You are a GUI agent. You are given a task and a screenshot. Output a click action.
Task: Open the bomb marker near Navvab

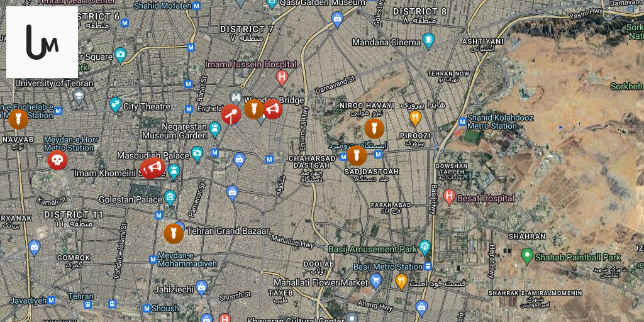pyautogui.click(x=18, y=119)
